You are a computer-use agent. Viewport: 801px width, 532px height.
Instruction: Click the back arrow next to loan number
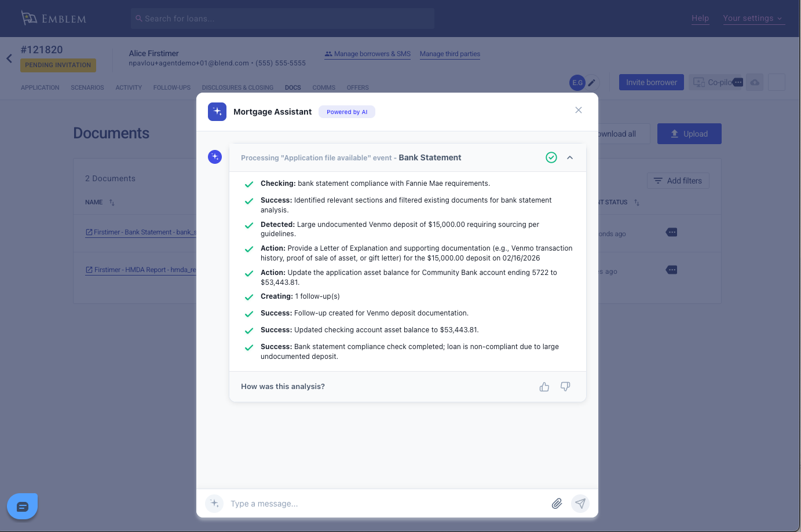(x=9, y=58)
